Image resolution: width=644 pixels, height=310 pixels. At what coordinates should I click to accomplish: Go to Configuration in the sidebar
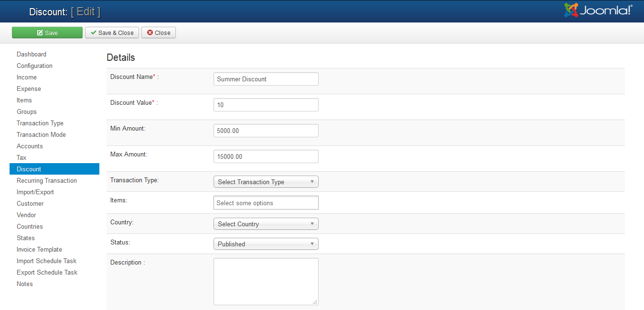34,66
